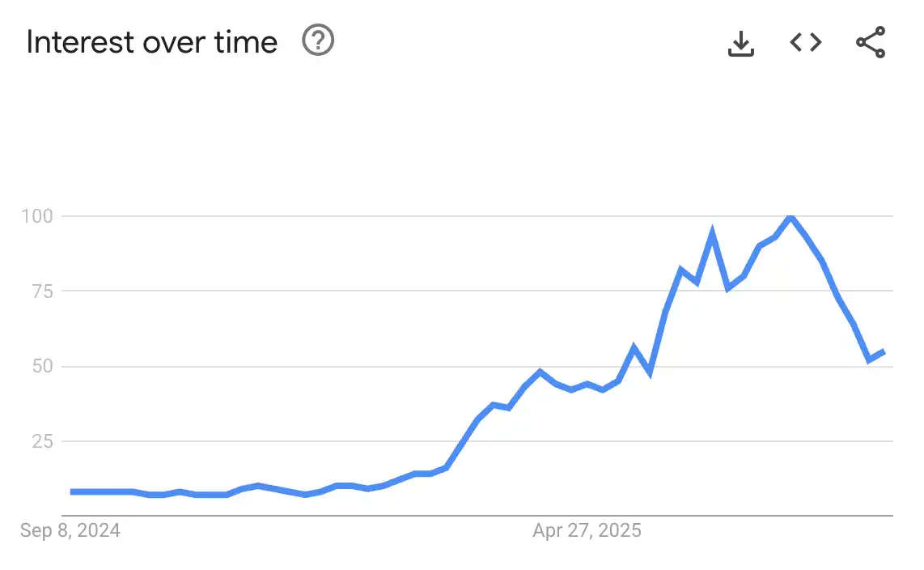This screenshot has height=570, width=924.
Task: Click the Sep 8, 2024 date label
Action: pyautogui.click(x=70, y=531)
